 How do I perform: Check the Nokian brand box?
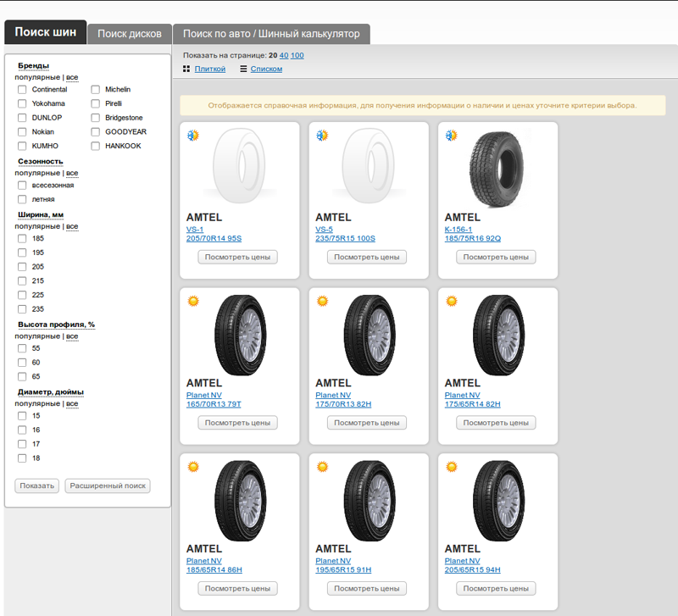click(x=22, y=132)
